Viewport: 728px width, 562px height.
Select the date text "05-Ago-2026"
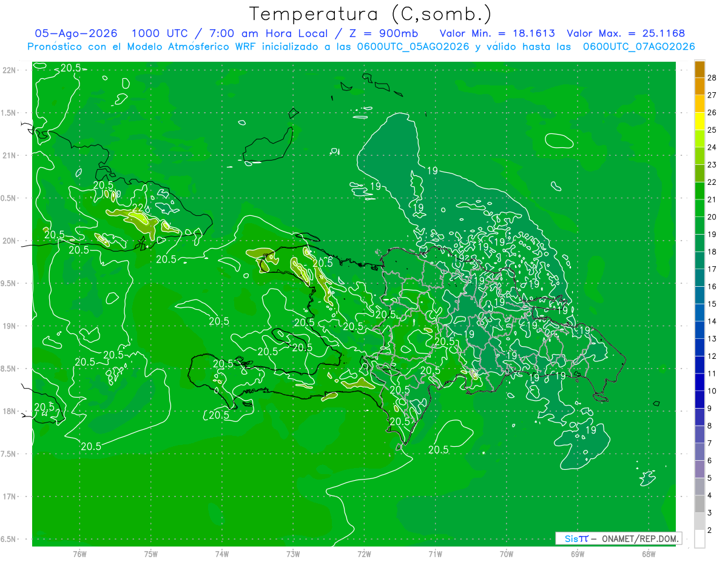click(x=76, y=33)
